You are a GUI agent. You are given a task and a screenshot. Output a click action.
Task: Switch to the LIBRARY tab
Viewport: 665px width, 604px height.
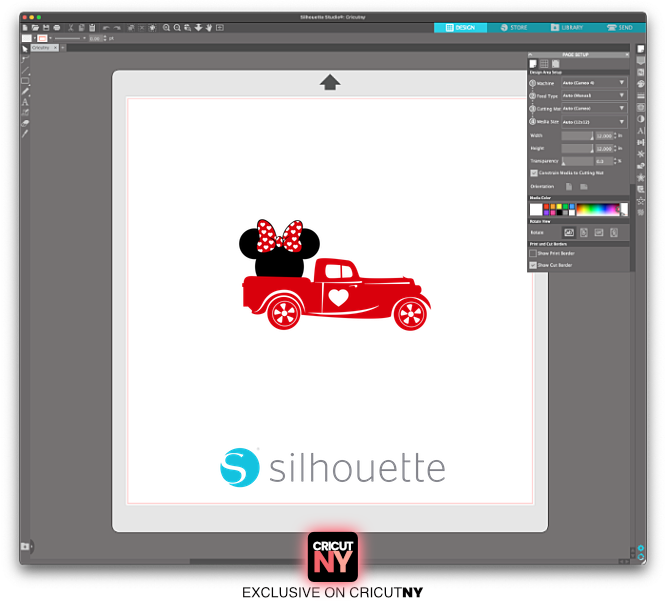567,28
